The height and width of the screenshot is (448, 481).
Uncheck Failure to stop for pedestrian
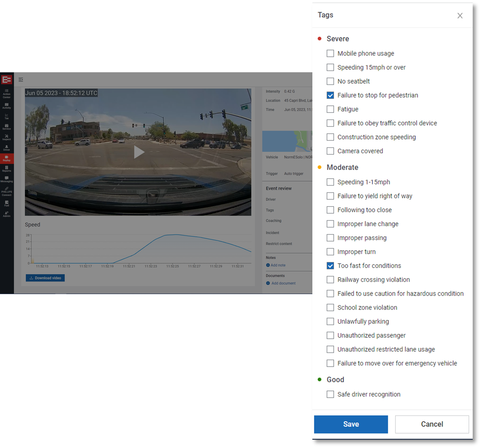pos(330,95)
